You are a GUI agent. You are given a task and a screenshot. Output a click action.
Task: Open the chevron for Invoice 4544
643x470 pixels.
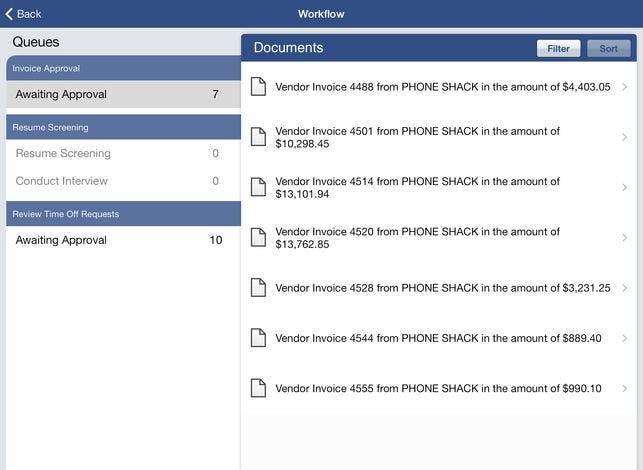point(625,338)
